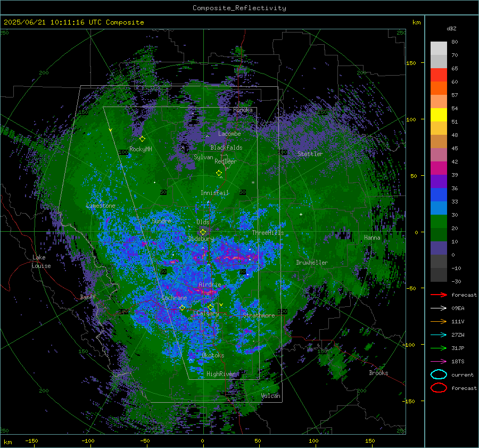Pick the yellow 54 dBZ swatch

click(x=439, y=115)
